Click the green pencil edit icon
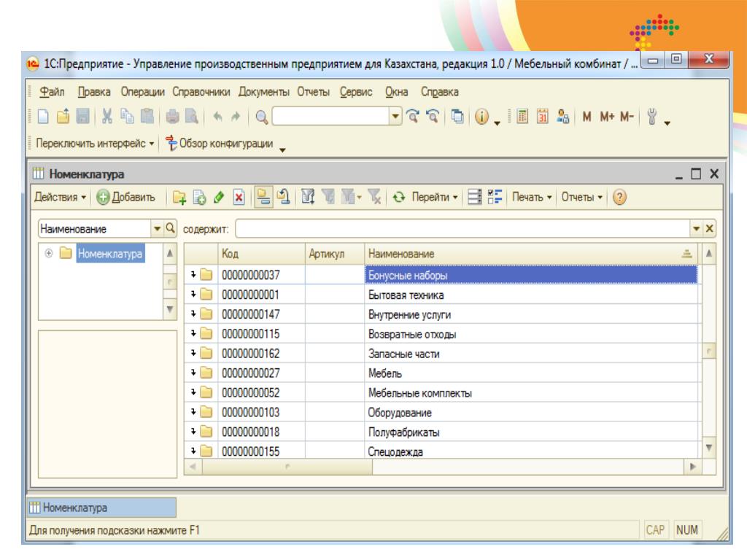The height and width of the screenshot is (560, 747). pos(219,197)
